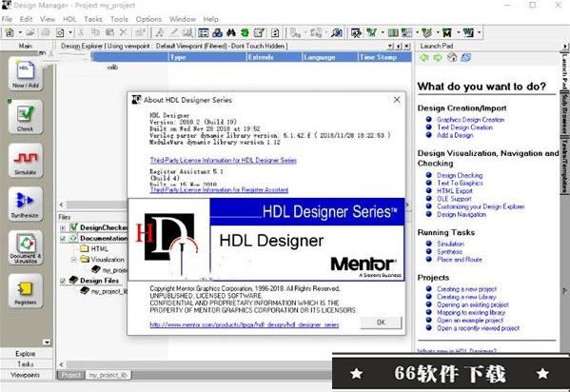
Task: Click the green bug icon in toolbar
Action: click(245, 32)
